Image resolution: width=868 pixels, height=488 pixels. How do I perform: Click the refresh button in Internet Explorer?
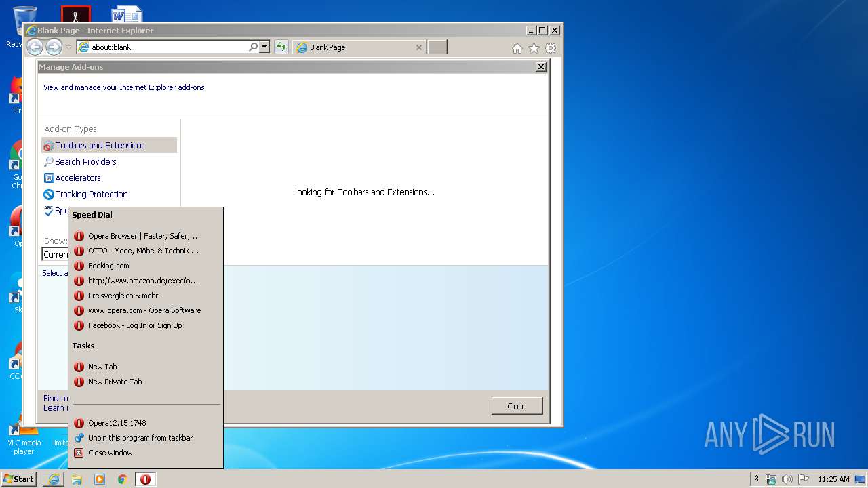281,47
